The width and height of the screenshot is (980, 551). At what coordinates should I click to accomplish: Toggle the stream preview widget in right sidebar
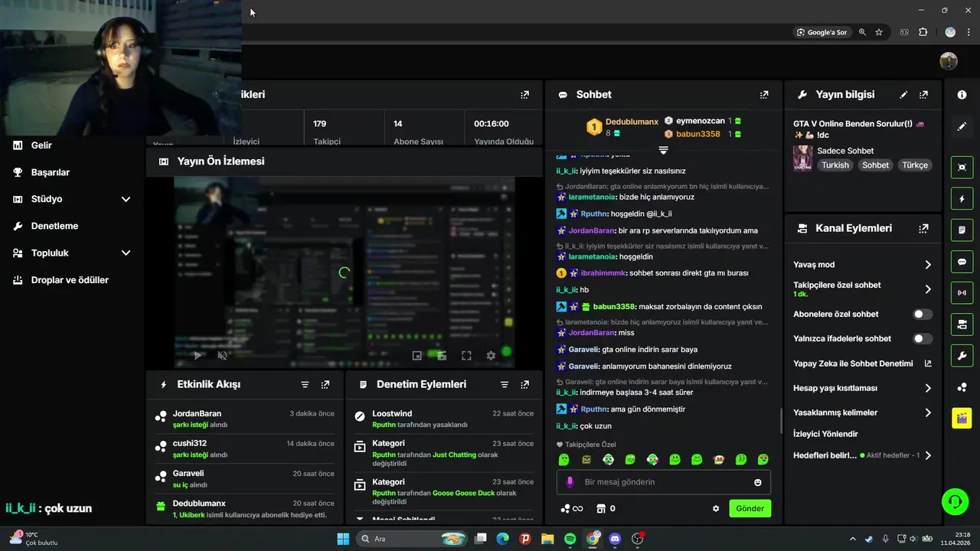(962, 167)
